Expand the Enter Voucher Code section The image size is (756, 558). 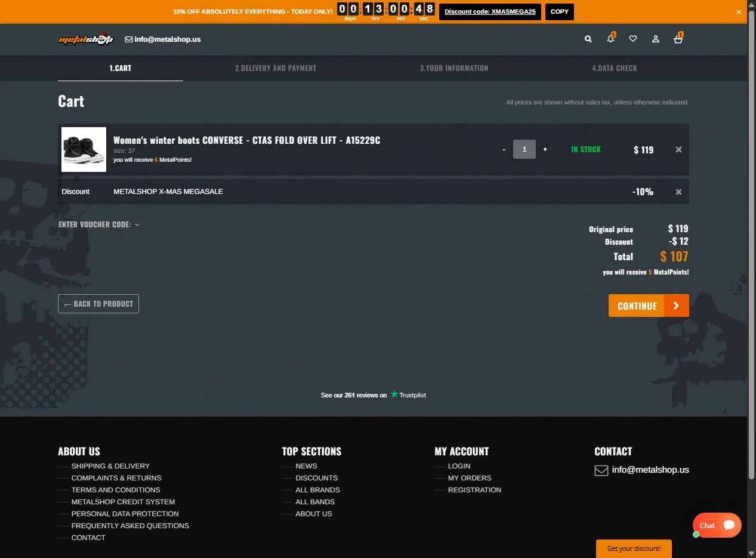(99, 224)
